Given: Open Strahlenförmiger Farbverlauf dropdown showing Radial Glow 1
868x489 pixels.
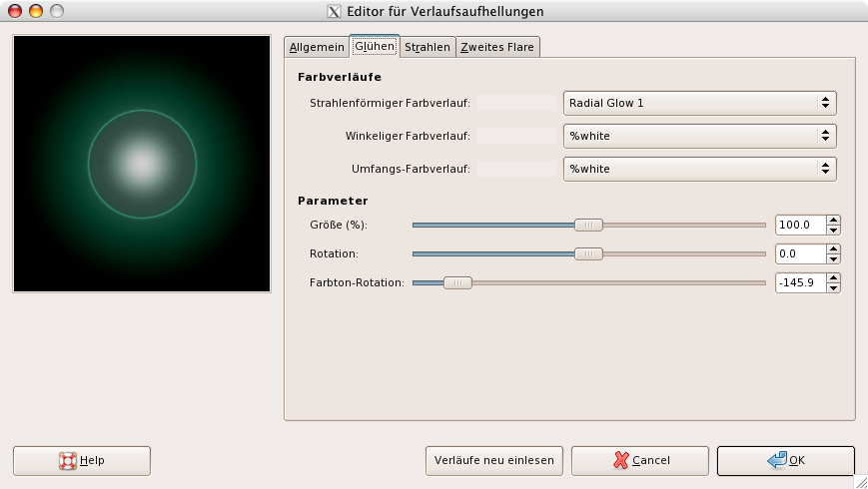Looking at the screenshot, I should pyautogui.click(x=699, y=103).
